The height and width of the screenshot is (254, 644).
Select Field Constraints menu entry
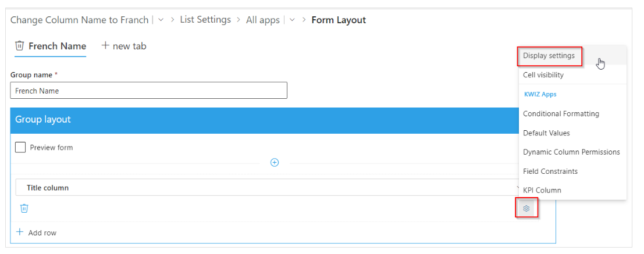pos(550,171)
